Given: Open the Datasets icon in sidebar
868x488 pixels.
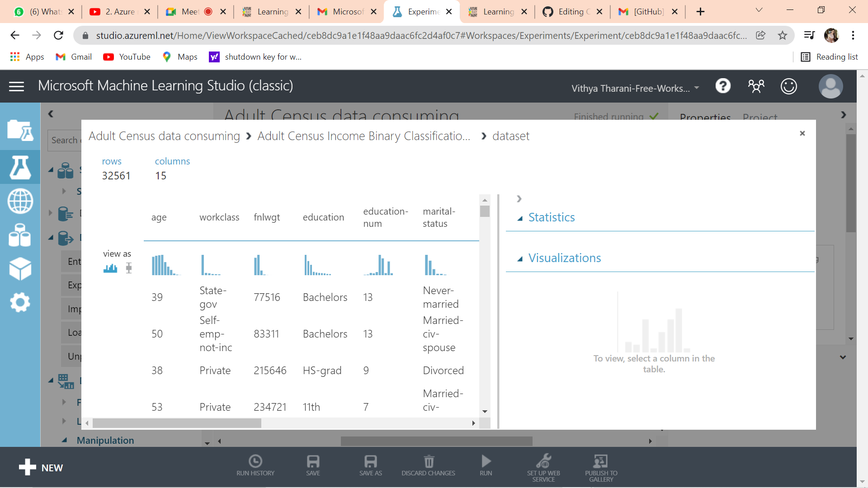Looking at the screenshot, I should click(x=20, y=235).
